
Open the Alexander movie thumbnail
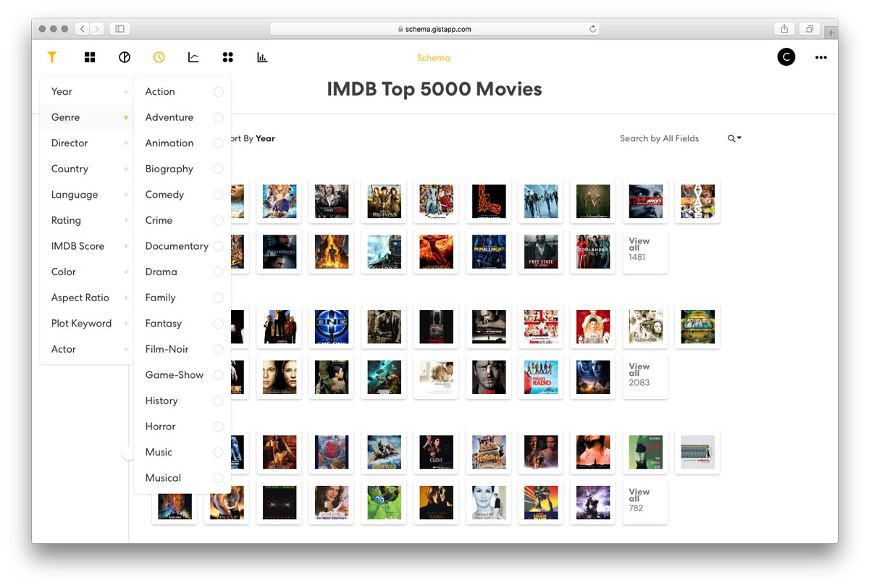645,327
